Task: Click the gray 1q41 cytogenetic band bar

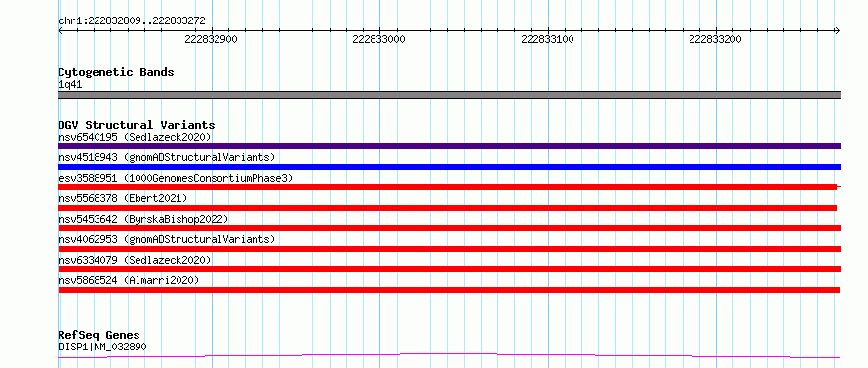Action: (x=449, y=95)
